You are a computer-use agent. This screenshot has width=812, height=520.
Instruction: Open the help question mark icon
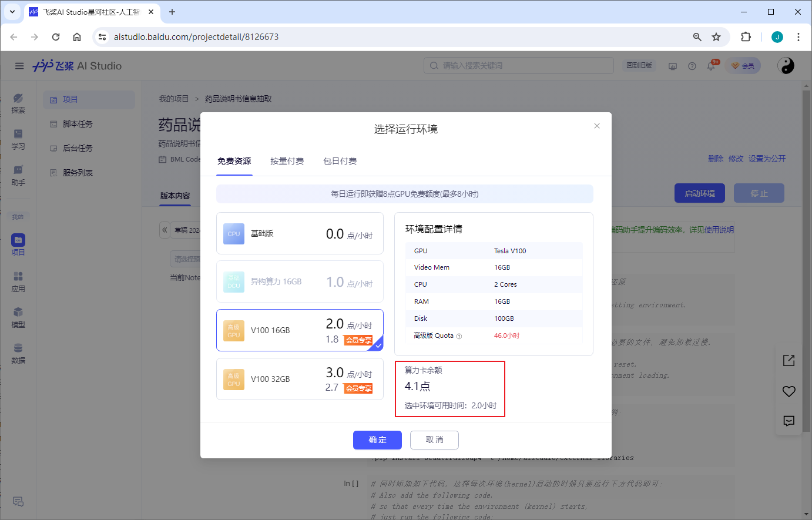(x=692, y=66)
